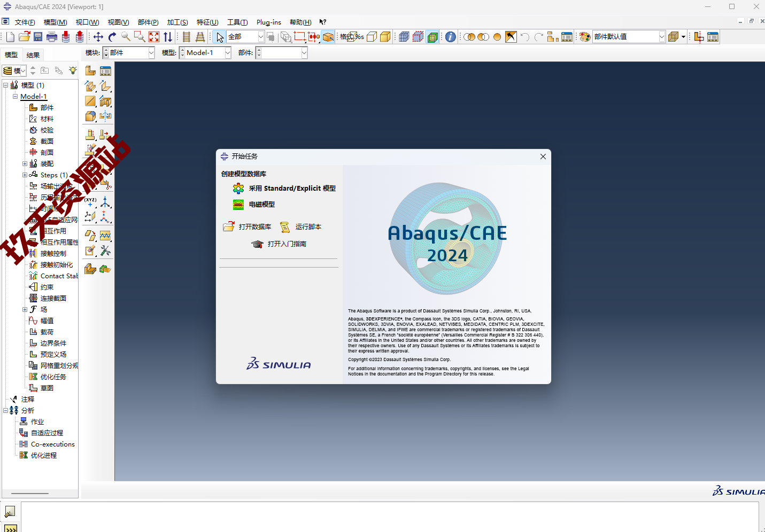Select the Box zoom tool
Image resolution: width=765 pixels, height=532 pixels.
point(140,37)
